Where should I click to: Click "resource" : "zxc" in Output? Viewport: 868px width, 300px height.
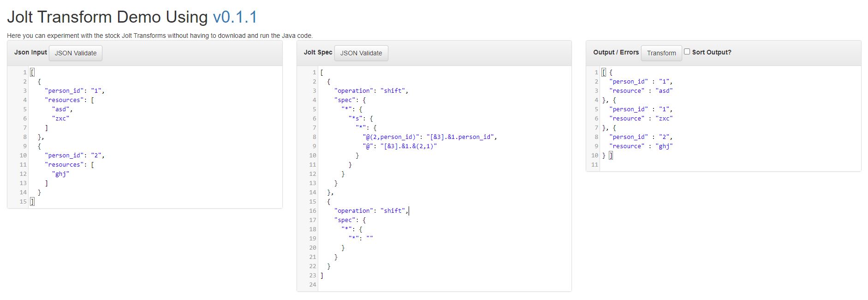click(x=641, y=119)
